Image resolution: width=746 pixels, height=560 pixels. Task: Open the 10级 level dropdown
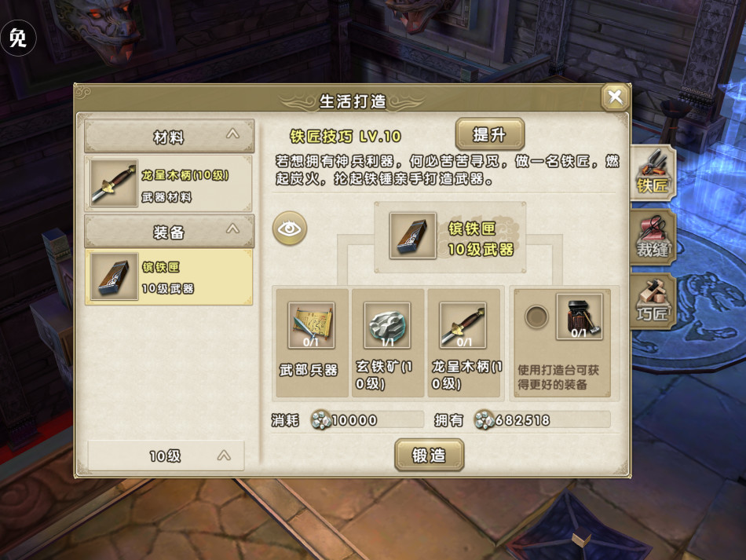pos(166,456)
